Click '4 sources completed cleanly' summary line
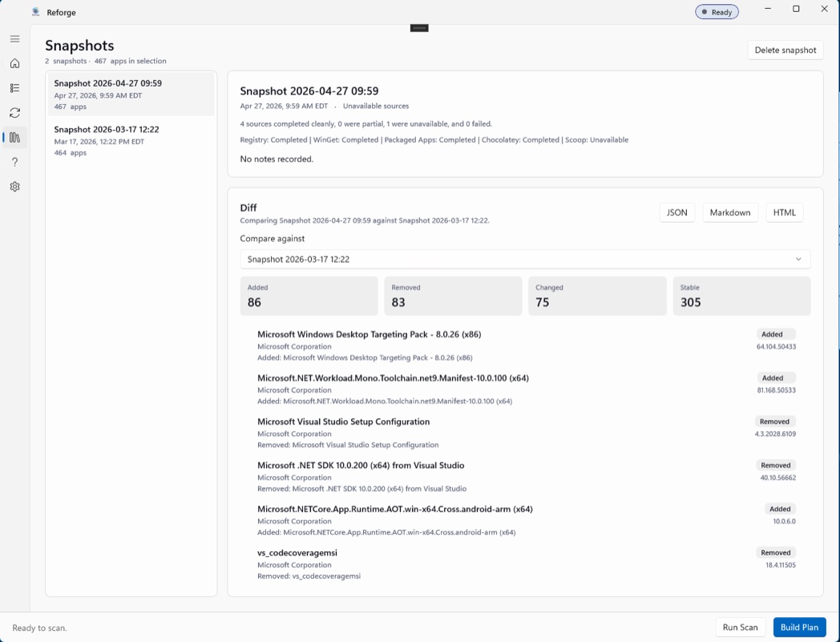This screenshot has height=642, width=840. click(365, 123)
